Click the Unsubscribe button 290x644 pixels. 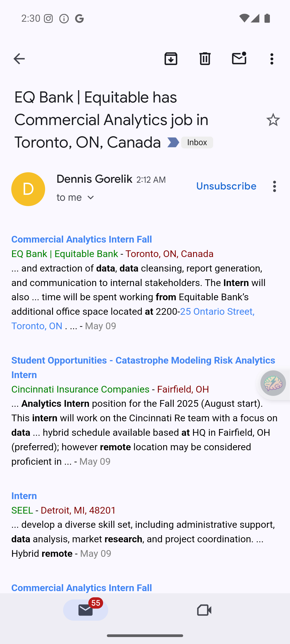226,186
